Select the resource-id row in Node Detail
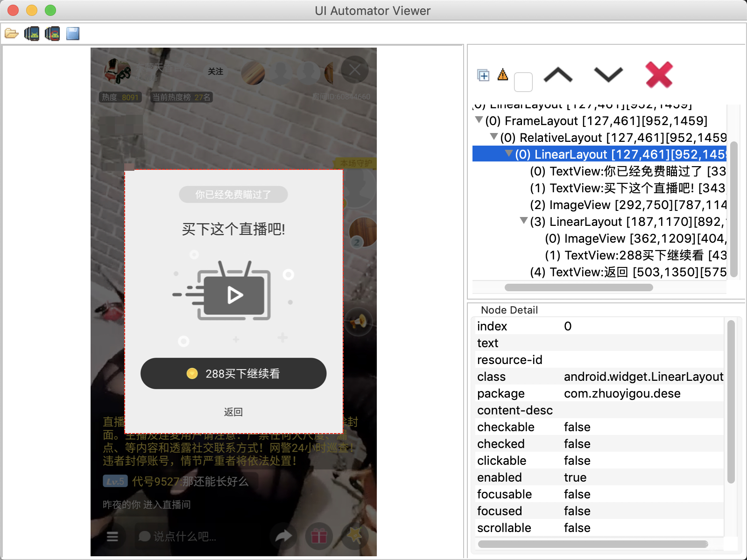Image resolution: width=747 pixels, height=560 pixels. [599, 360]
